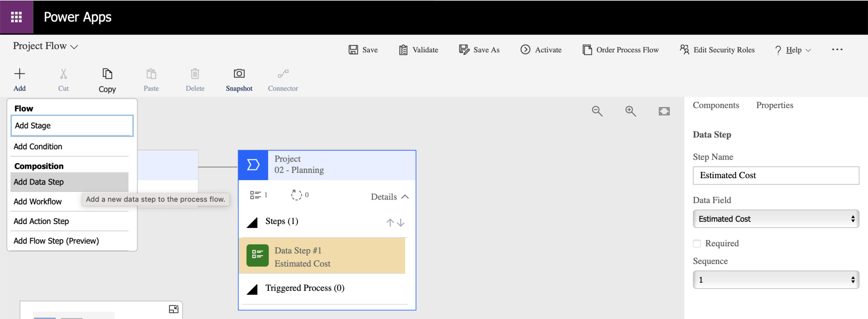Click the minimap collapse icon
Image resolution: width=868 pixels, height=319 pixels.
[174, 309]
